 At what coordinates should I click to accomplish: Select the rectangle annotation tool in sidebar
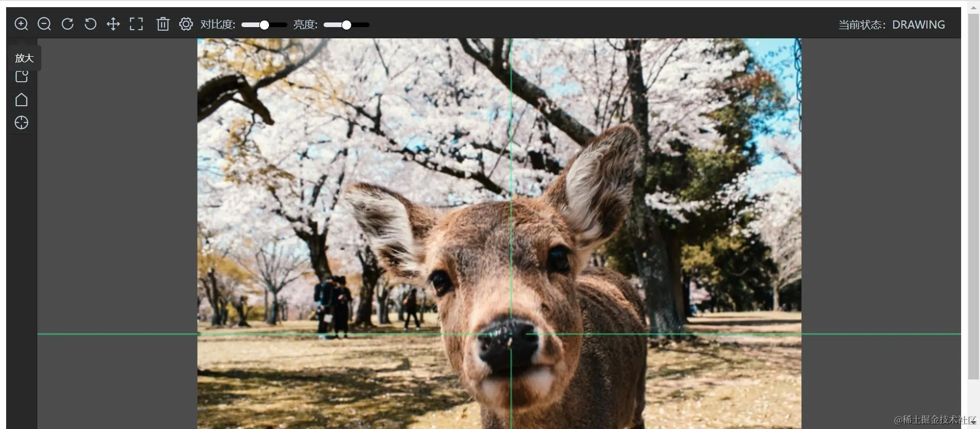pyautogui.click(x=21, y=77)
